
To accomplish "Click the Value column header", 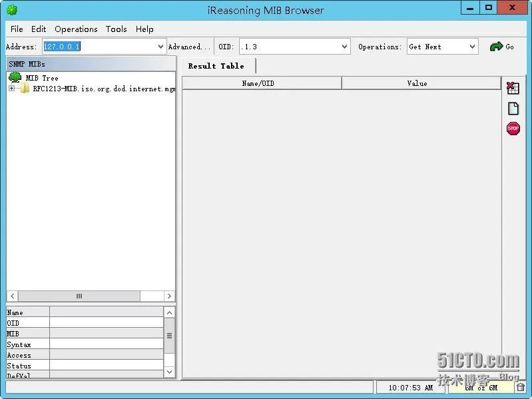I will (421, 83).
